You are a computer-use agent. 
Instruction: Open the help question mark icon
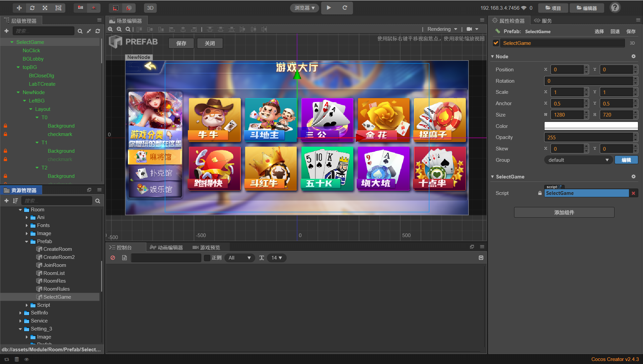tap(615, 8)
